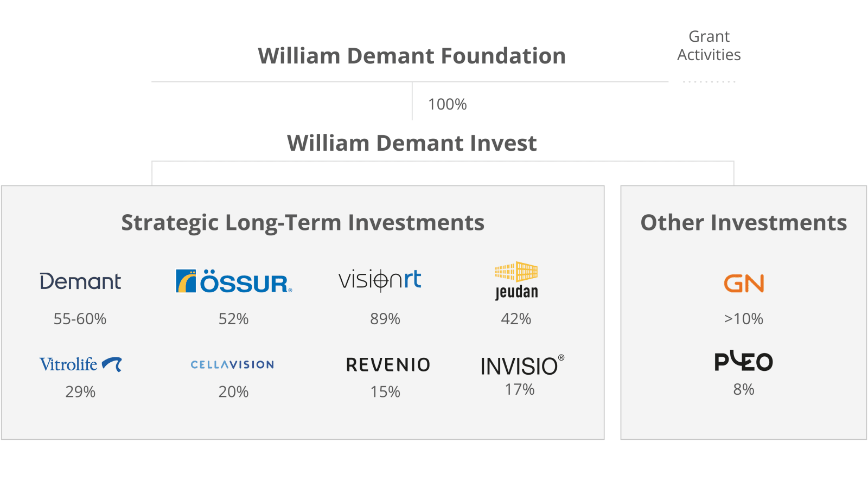Click the Revenio logo
The image size is (868, 488).
click(x=388, y=365)
